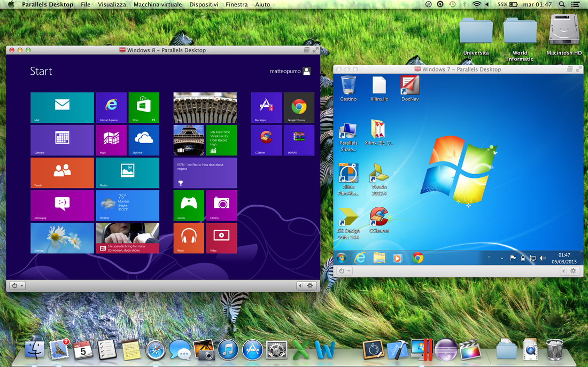Launch Safari from the Dock
The width and height of the screenshot is (588, 367).
click(155, 350)
